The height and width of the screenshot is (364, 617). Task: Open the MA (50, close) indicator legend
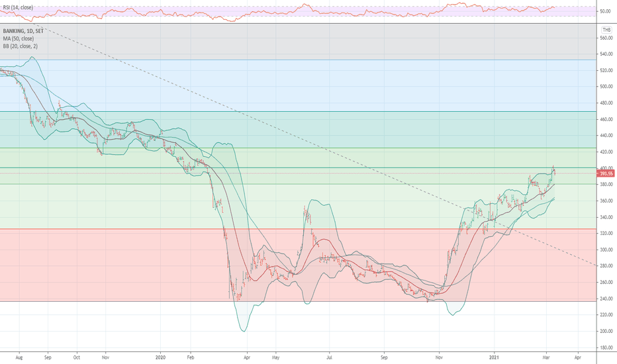coord(19,38)
